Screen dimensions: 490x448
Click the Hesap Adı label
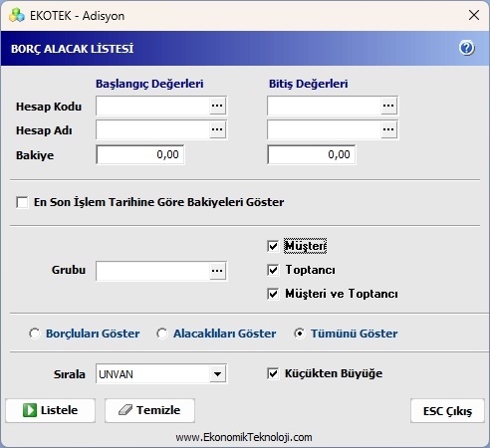pyautogui.click(x=44, y=130)
